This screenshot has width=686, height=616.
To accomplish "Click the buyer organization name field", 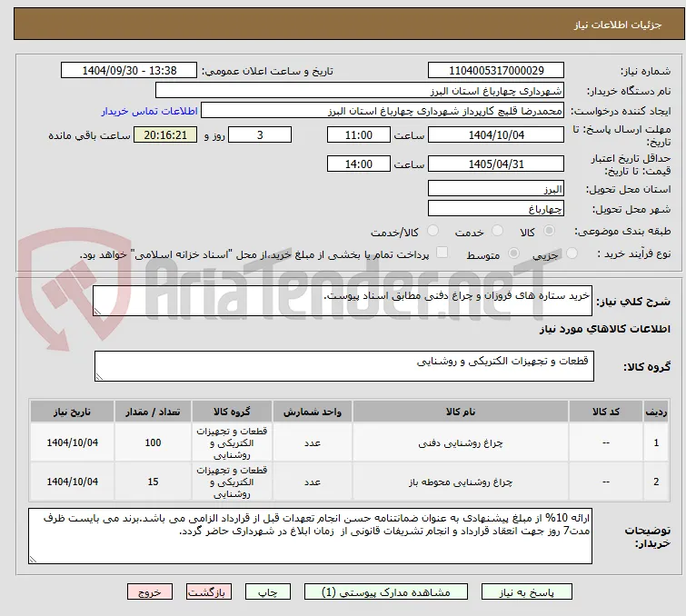I will [x=360, y=91].
